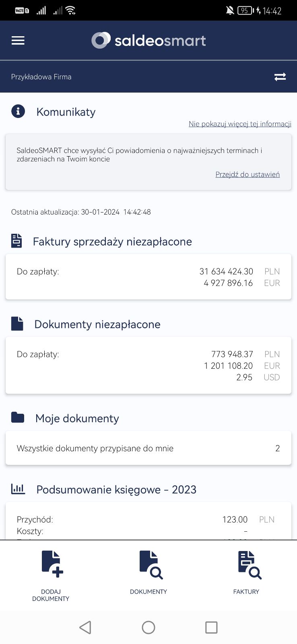
Task: Open the Dokumenty niezapłacone payment card
Action: click(148, 365)
